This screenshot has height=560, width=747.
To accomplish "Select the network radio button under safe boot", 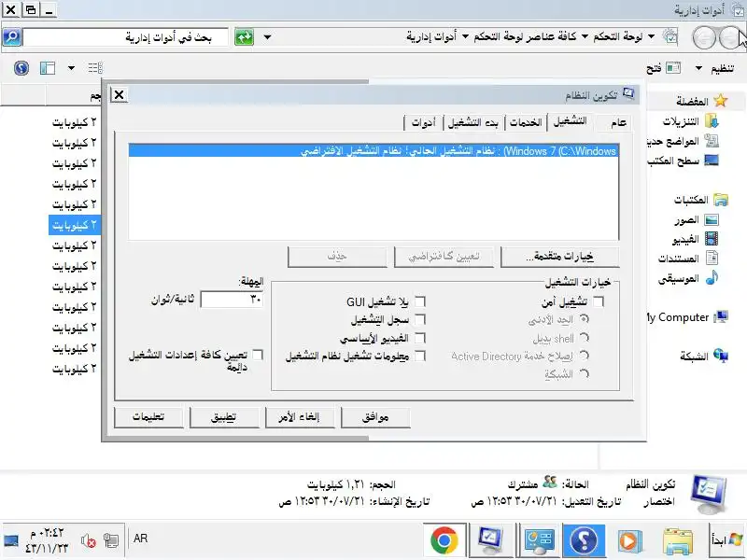I will tap(585, 374).
